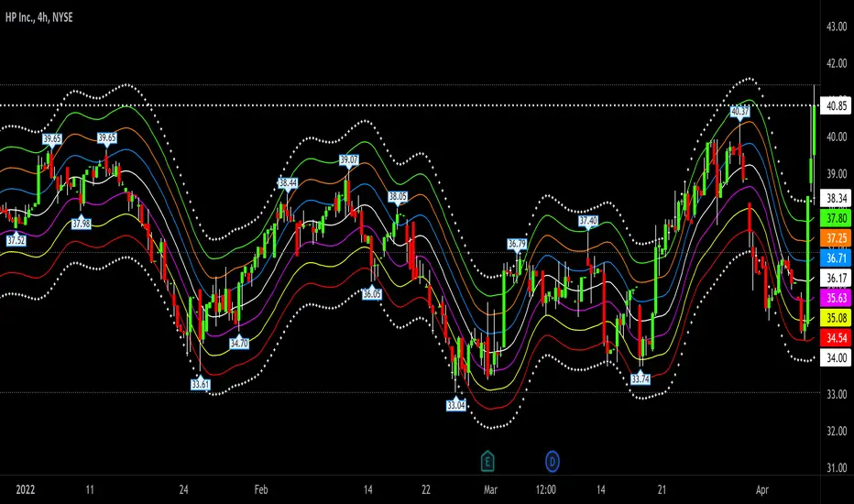Image resolution: width=854 pixels, height=504 pixels.
Task: Select the 36.79 pivot high label
Action: (x=517, y=244)
